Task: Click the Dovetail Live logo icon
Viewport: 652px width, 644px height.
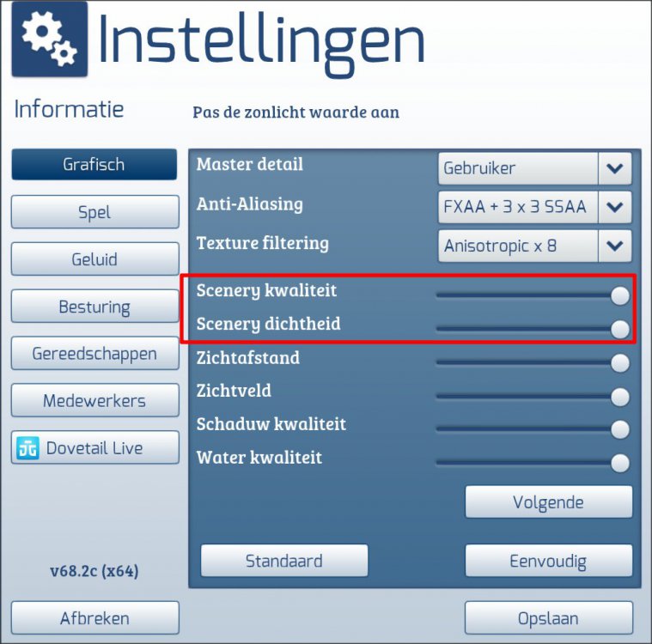Action: pos(27,447)
